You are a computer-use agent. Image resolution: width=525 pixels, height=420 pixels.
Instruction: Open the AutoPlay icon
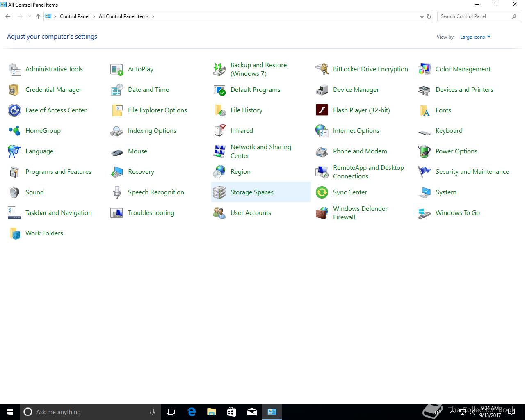click(x=117, y=69)
